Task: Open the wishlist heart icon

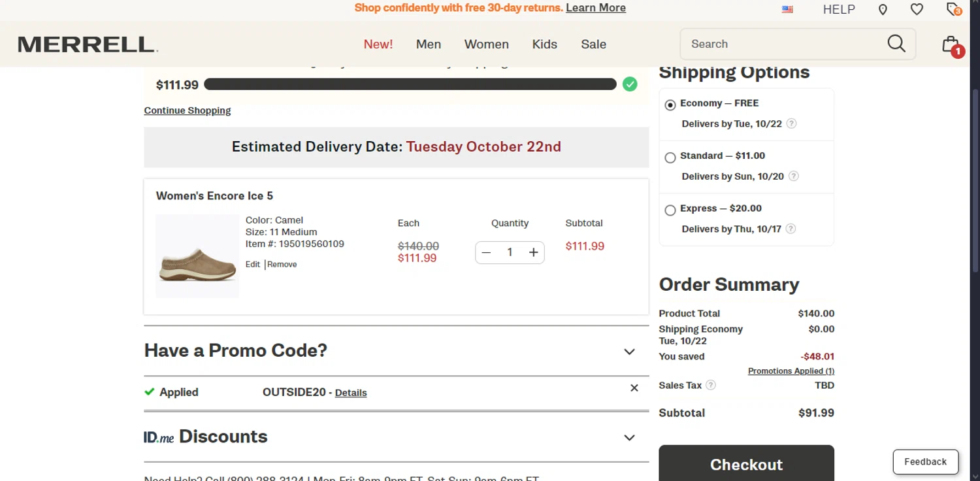Action: click(917, 9)
